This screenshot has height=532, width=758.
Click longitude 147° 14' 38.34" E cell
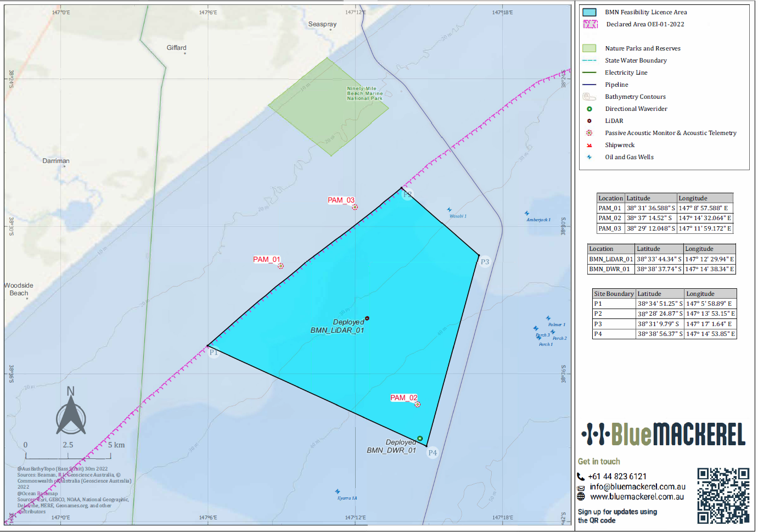(710, 269)
